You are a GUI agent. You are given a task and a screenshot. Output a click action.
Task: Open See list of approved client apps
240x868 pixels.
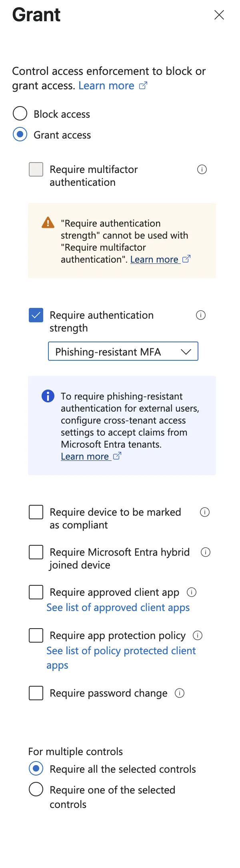(118, 608)
